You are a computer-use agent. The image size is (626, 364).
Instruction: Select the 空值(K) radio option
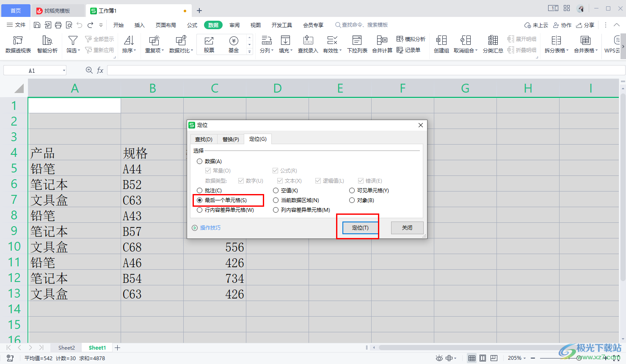(x=286, y=191)
